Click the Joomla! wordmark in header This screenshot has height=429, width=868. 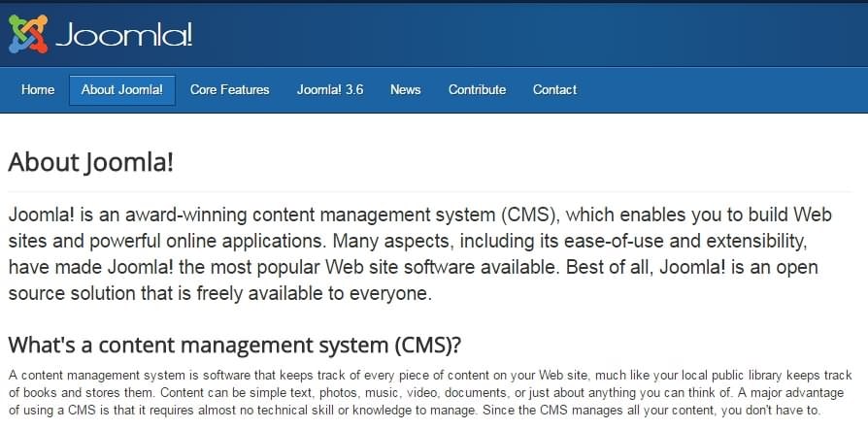124,36
